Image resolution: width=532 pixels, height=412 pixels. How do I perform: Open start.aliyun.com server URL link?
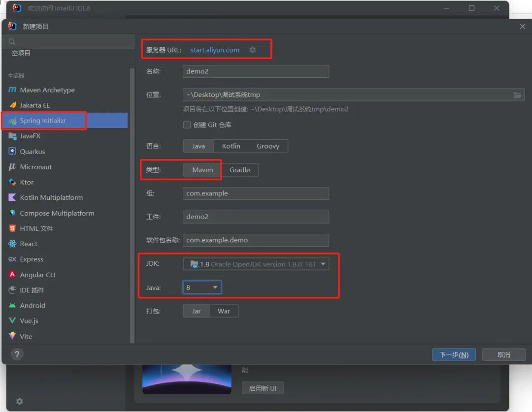click(x=215, y=50)
